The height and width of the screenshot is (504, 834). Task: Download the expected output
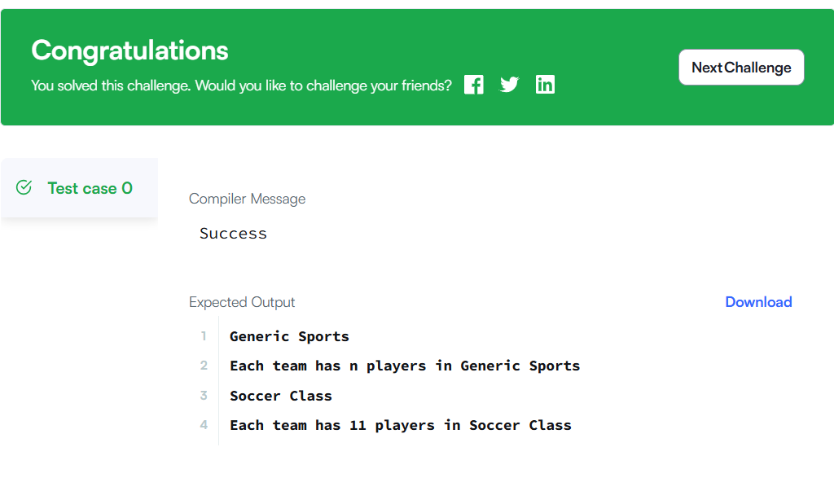click(x=758, y=302)
